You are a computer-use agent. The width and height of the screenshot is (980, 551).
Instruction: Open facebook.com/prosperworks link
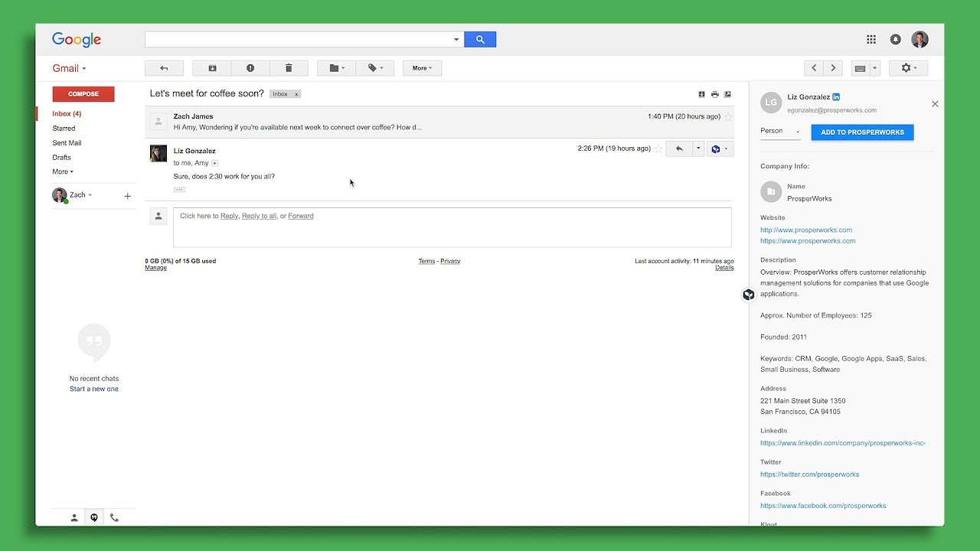pos(823,506)
